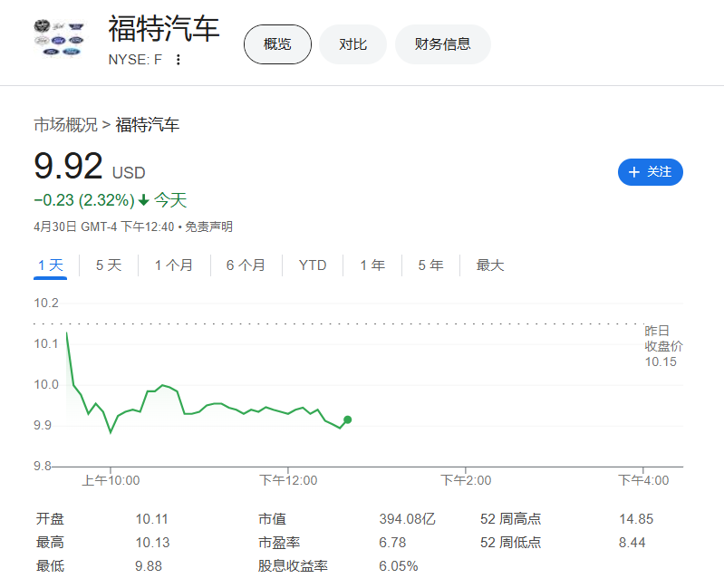Click the 昨日收盘价 10.15 label
This screenshot has width=724, height=588.
tap(663, 346)
